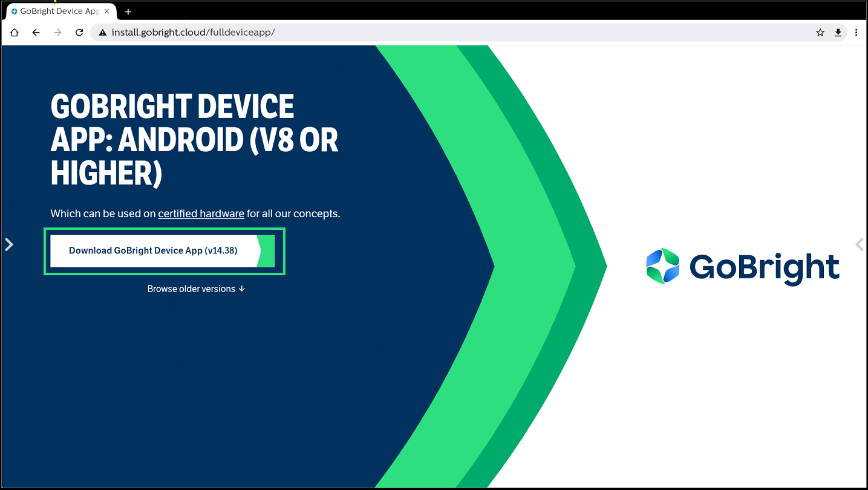
Task: Click the GoBright favicon on the tab
Action: pos(15,11)
